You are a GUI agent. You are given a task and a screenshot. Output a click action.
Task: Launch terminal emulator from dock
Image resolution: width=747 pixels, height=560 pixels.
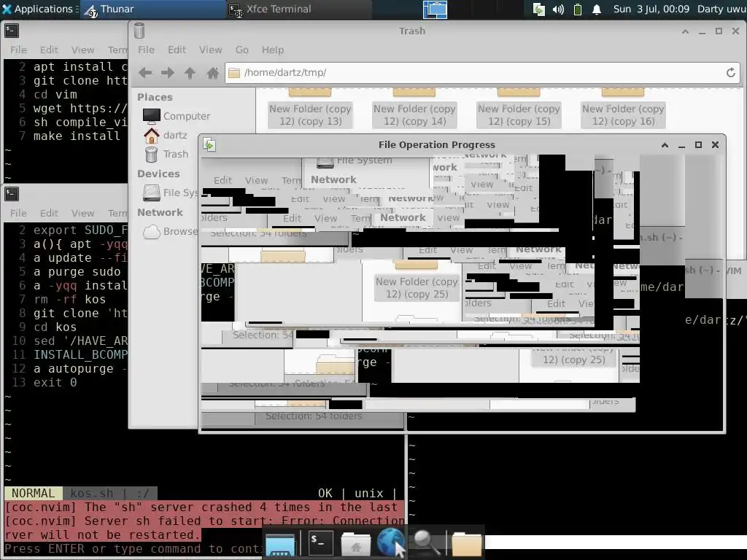coord(320,542)
